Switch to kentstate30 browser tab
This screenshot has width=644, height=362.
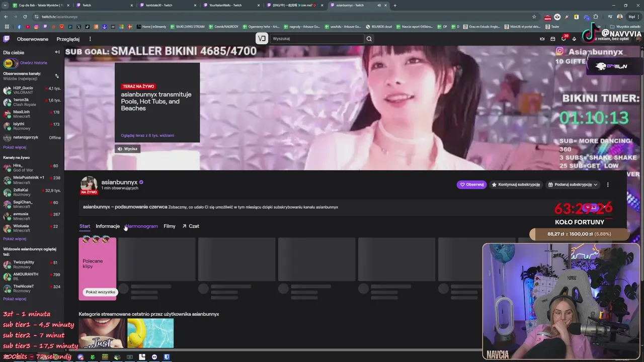point(168,5)
